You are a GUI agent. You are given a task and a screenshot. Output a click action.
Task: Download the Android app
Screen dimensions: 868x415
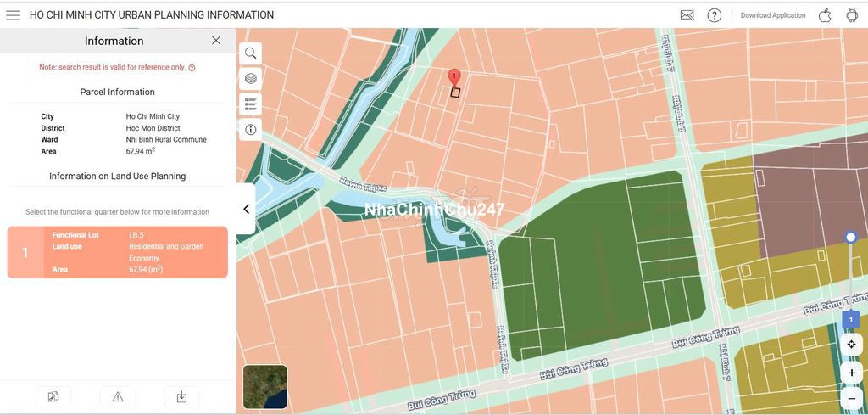(x=852, y=15)
